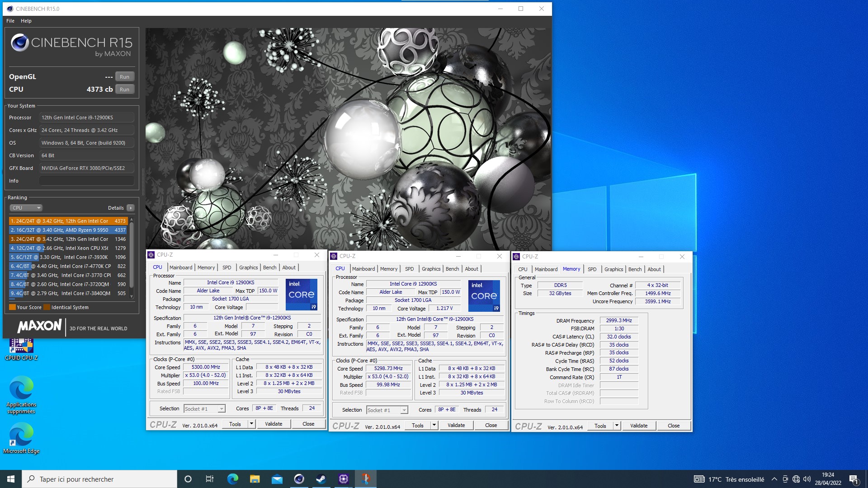Open the volume control in system tray
Viewport: 868px width, 488px height.
tap(807, 479)
